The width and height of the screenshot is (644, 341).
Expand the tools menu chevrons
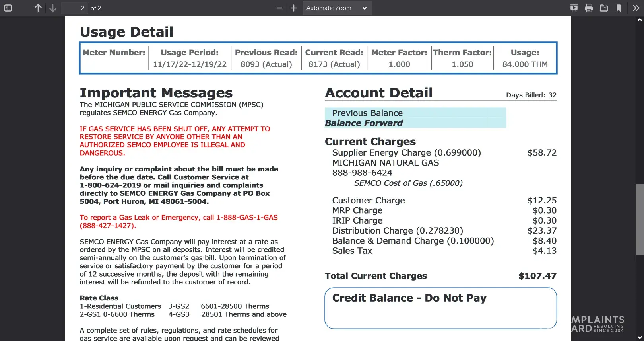point(636,8)
